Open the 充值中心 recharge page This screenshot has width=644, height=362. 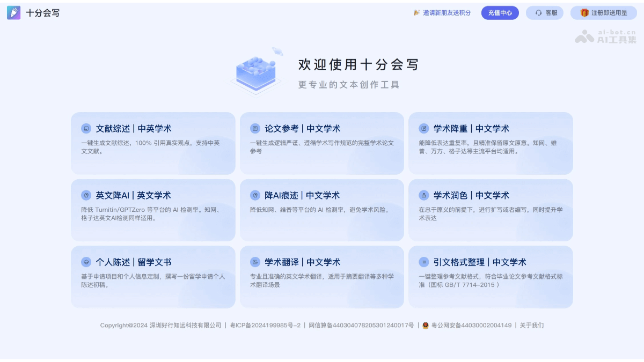(500, 12)
